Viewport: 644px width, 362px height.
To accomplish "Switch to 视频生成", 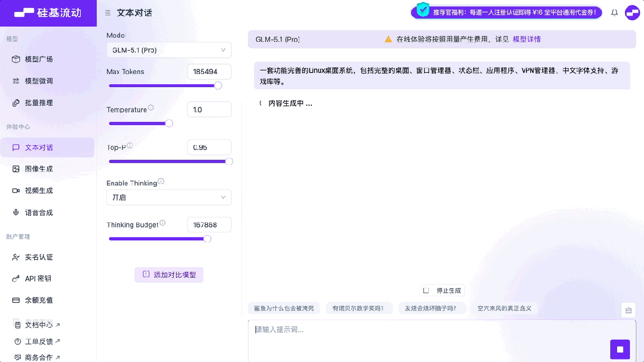I will [47, 191].
